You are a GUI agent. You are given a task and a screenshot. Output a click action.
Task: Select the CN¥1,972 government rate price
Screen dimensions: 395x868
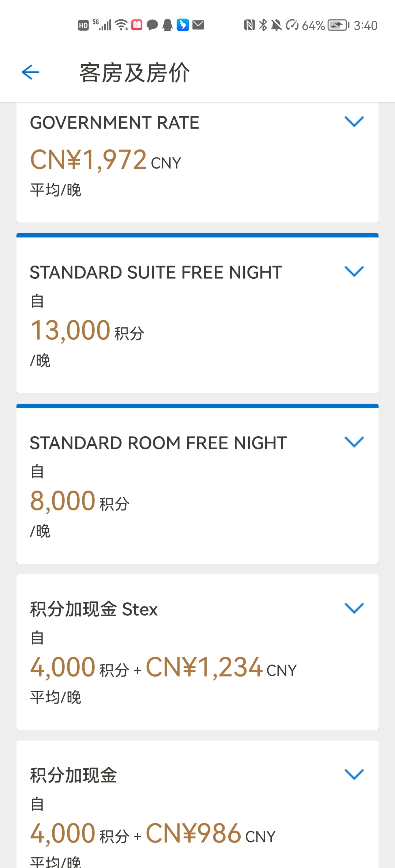click(106, 160)
